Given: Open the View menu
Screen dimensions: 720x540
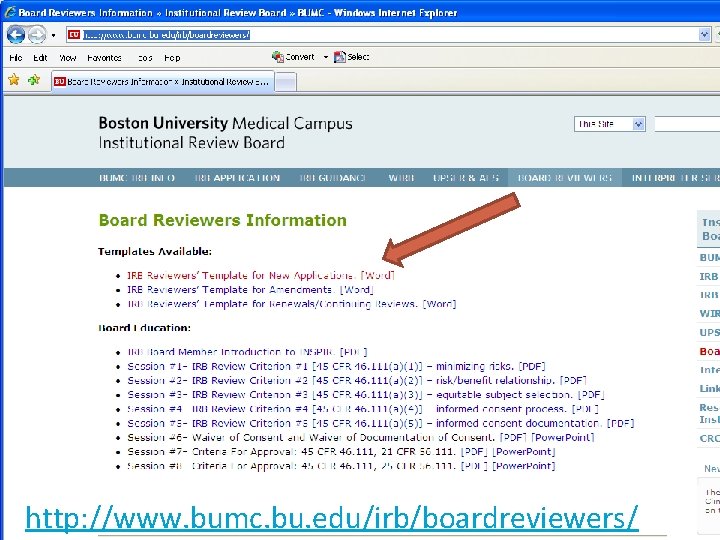Looking at the screenshot, I should 68,57.
